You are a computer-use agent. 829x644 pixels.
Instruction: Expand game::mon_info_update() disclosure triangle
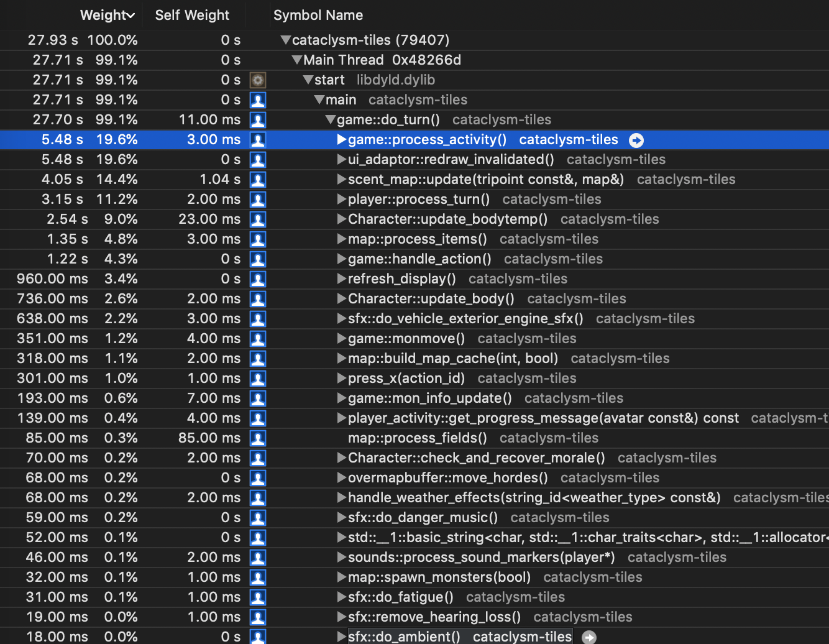coord(341,398)
